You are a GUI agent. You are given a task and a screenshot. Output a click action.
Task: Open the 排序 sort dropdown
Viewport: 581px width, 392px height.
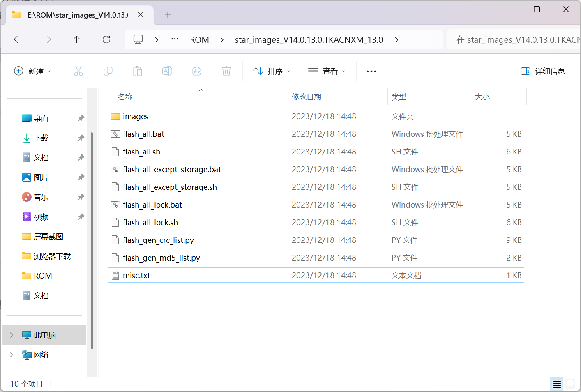click(272, 71)
